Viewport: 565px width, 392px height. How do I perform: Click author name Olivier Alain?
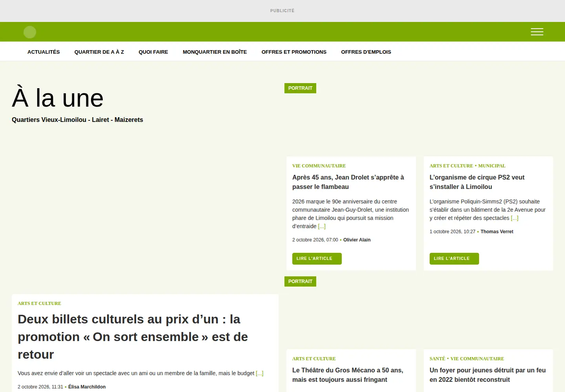[x=357, y=240]
